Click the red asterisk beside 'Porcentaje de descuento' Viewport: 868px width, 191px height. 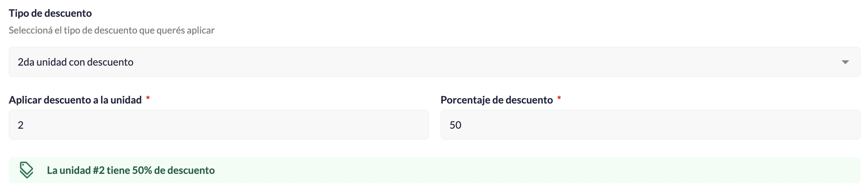pos(559,98)
